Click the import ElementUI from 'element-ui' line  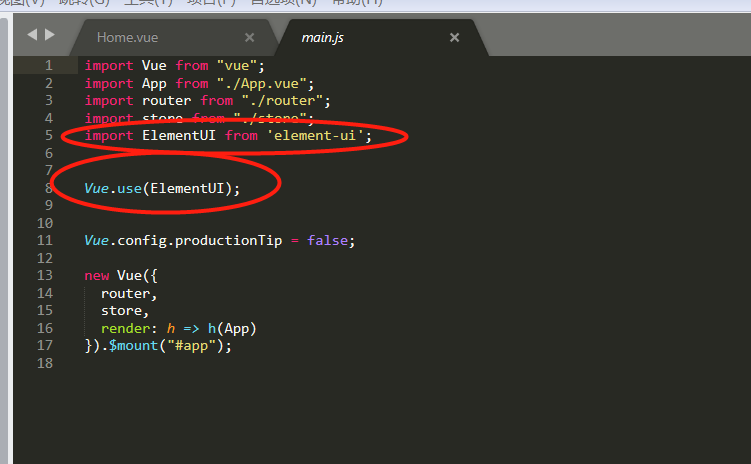pyautogui.click(x=228, y=136)
